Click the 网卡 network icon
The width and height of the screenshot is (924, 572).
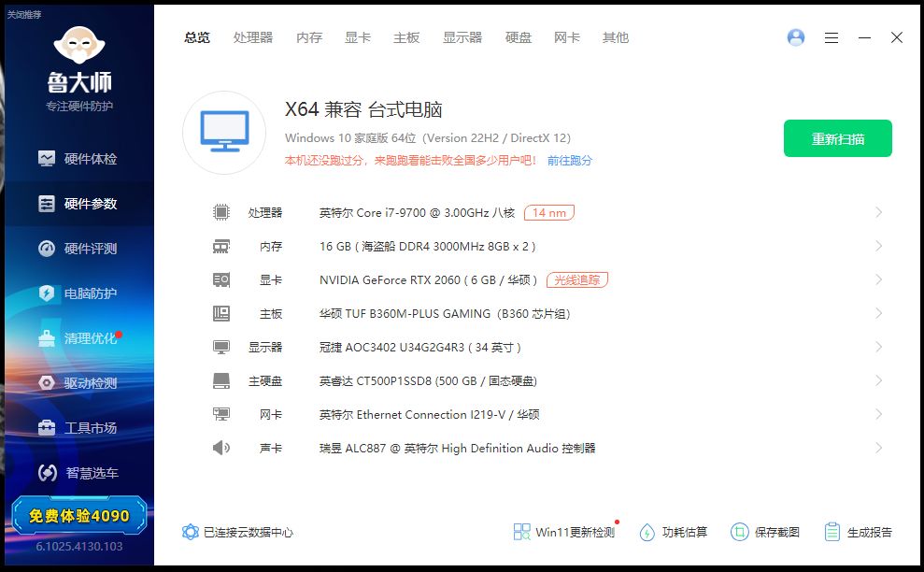[x=221, y=414]
